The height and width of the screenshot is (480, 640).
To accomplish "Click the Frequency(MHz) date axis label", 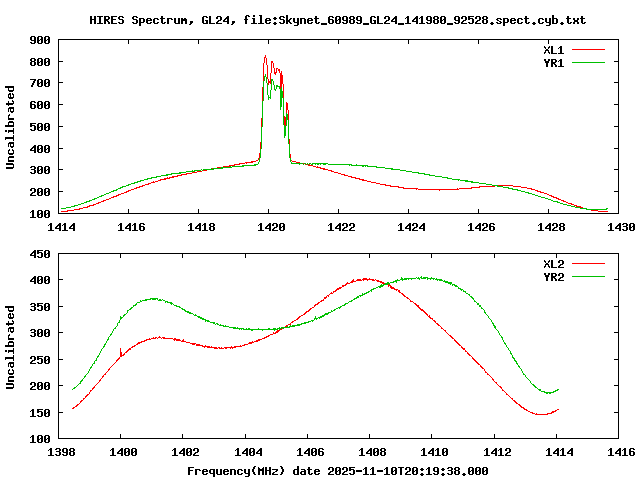I will click(x=338, y=471).
